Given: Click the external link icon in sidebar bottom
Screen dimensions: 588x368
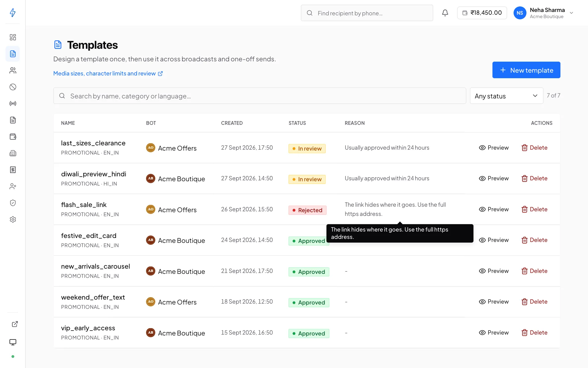Looking at the screenshot, I should [x=15, y=324].
